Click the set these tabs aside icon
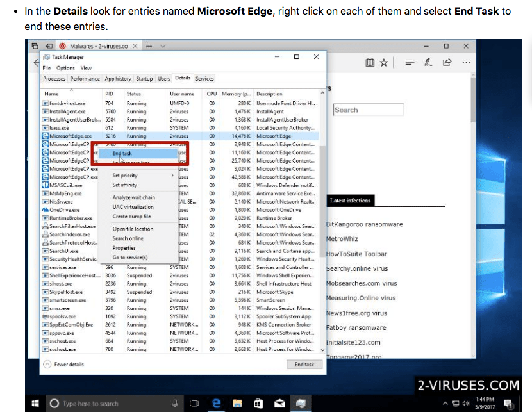 point(49,45)
